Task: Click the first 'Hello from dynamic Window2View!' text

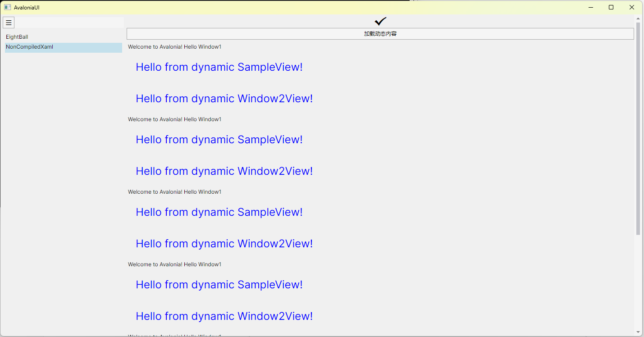Action: click(x=224, y=99)
